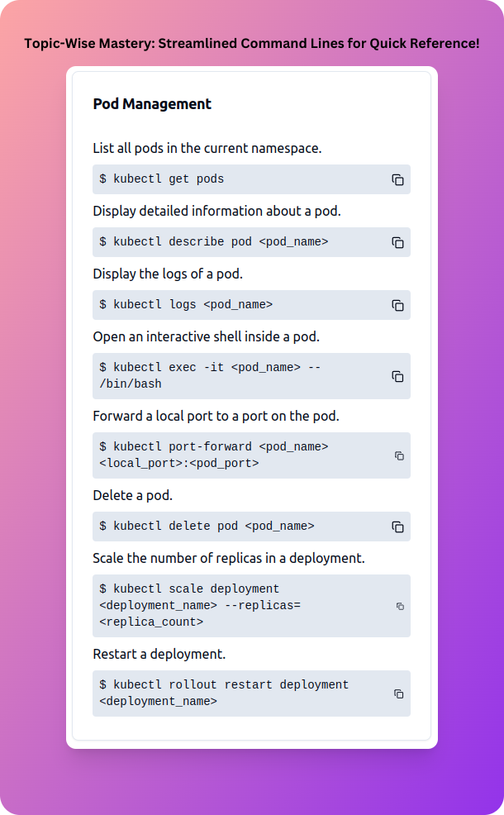Copy the kubectl logs command
This screenshot has height=815, width=504.
(x=397, y=306)
